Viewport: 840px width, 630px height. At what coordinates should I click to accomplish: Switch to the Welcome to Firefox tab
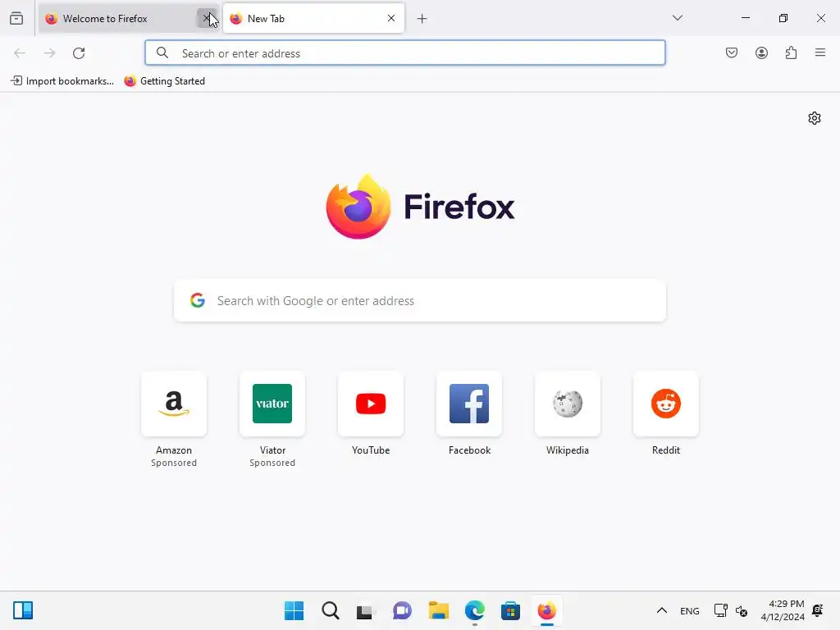[x=119, y=19]
